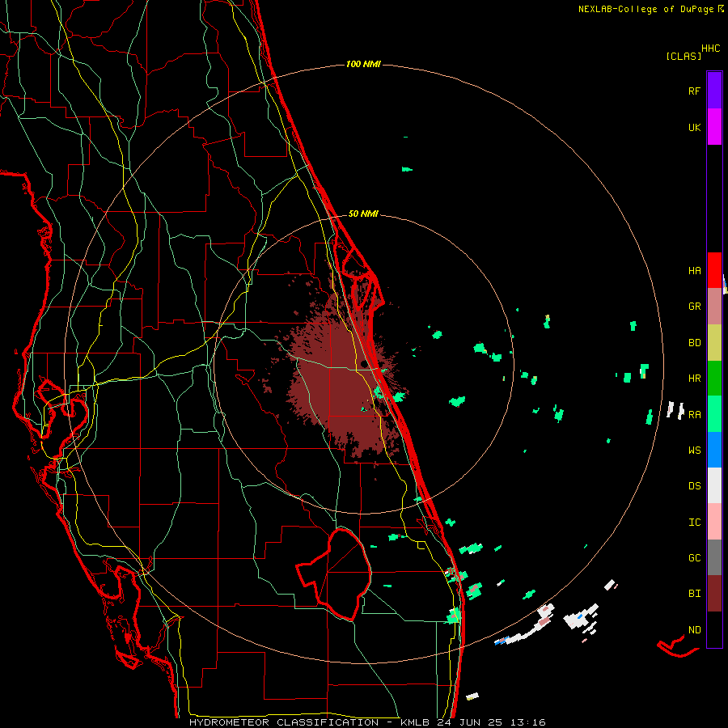Click the 'GC' legend label
The image size is (728, 728).
(695, 558)
